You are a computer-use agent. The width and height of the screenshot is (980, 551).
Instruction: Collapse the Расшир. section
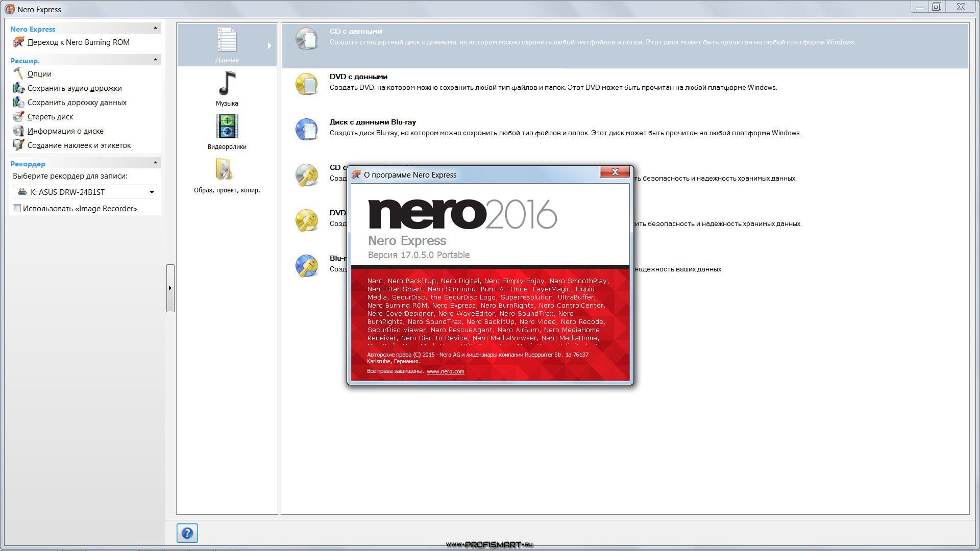(x=156, y=60)
